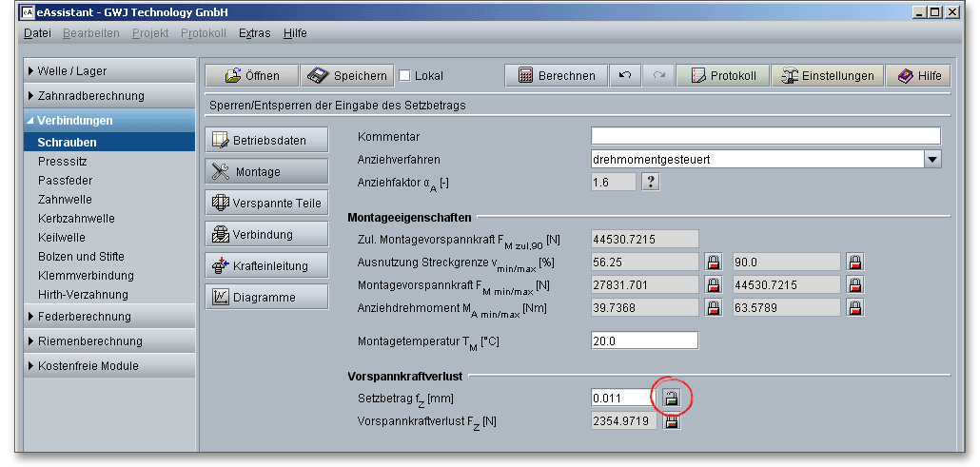Click the question mark next to Anziehfaktor
This screenshot has width=980, height=467.
651,182
